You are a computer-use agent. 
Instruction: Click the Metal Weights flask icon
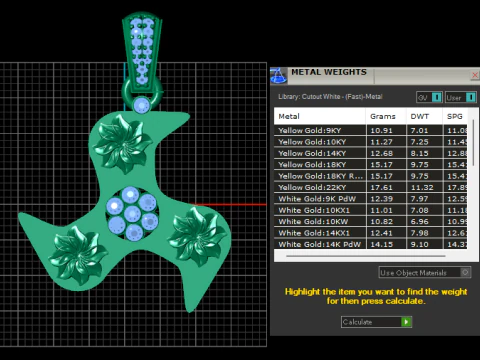tap(278, 76)
